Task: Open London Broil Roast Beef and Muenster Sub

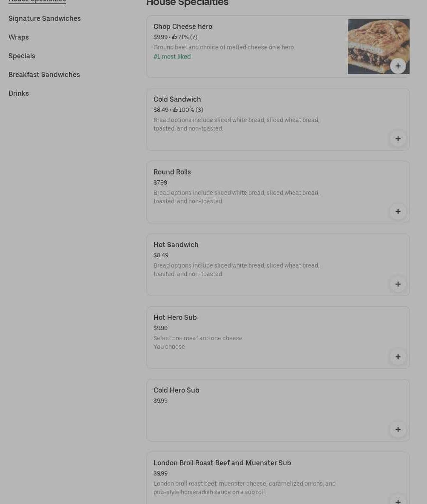Action: (x=222, y=463)
